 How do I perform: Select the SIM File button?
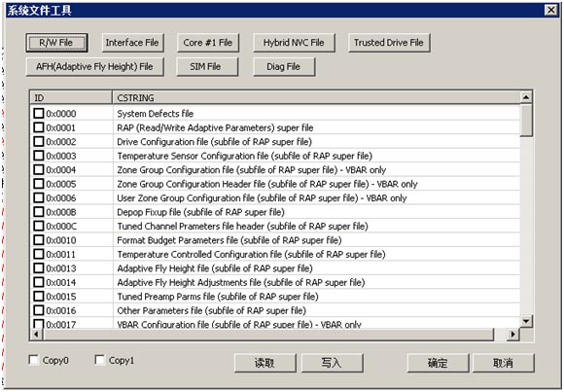[207, 66]
